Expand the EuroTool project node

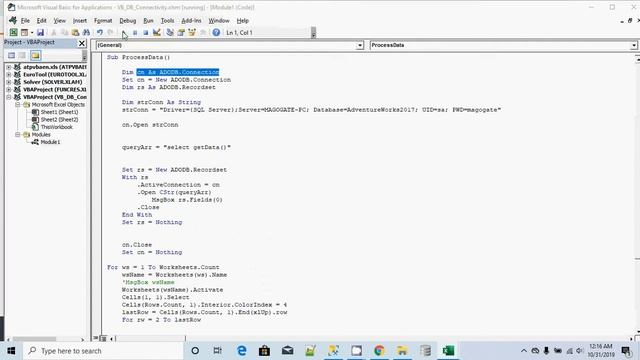(x=9, y=74)
